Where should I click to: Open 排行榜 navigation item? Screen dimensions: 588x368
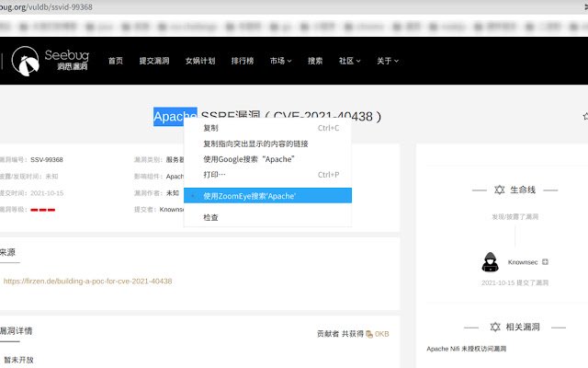click(x=243, y=61)
